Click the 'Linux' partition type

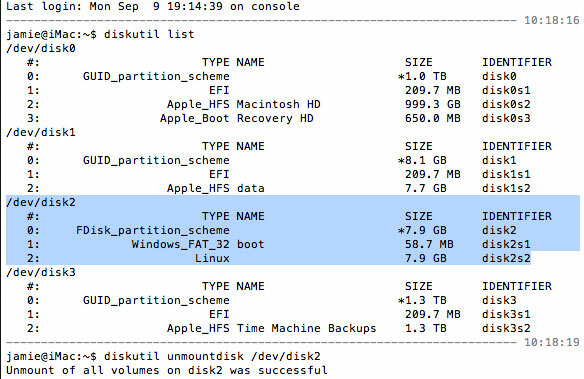212,258
